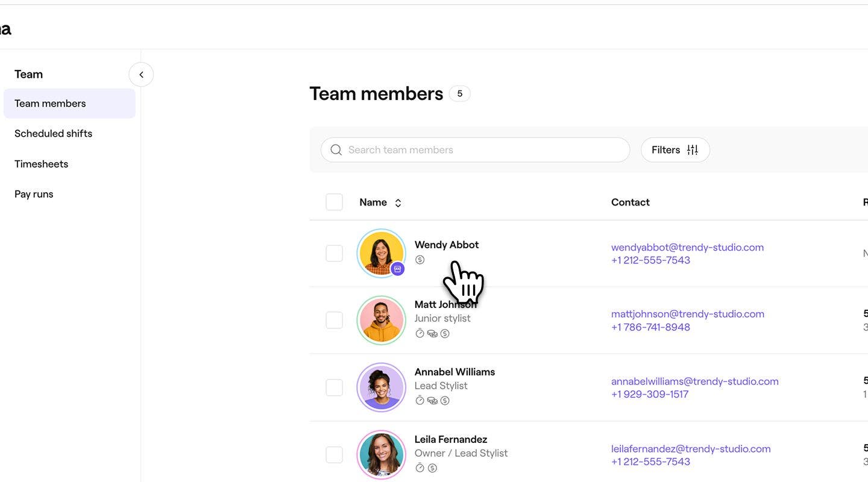Click the purple store badge on Wendy's avatar

[397, 269]
